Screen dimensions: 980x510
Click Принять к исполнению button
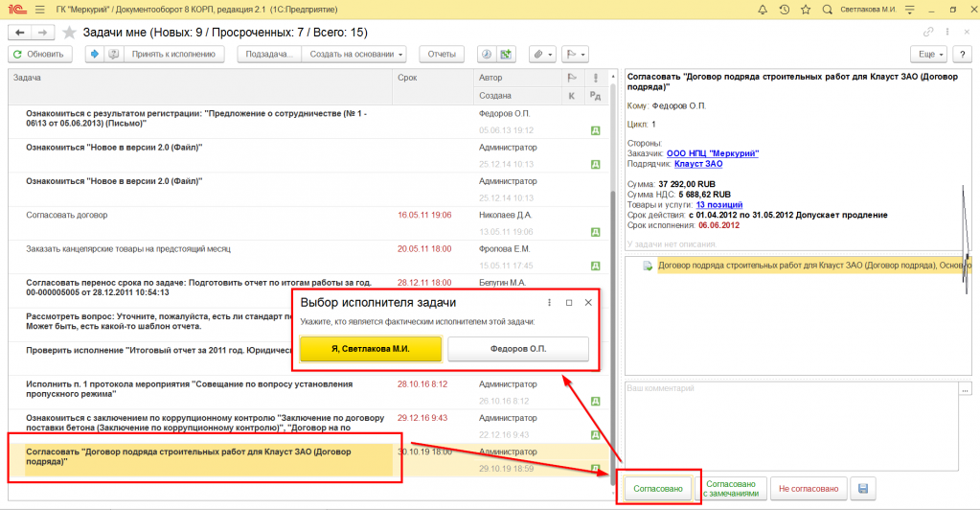tap(173, 54)
